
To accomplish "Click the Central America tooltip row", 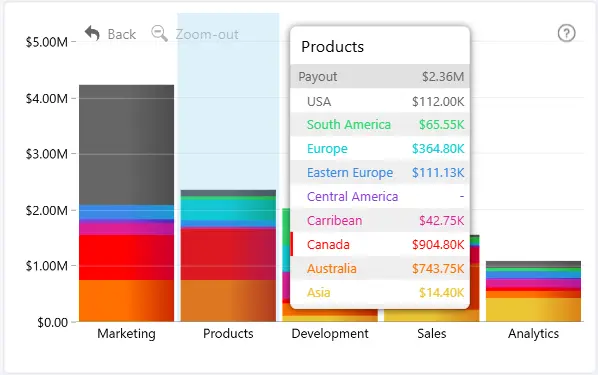I will (x=380, y=196).
